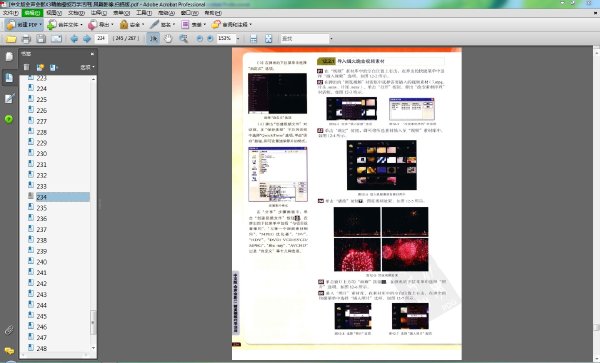Click the email envelope icon
The height and width of the screenshot is (363, 600).
[56, 39]
